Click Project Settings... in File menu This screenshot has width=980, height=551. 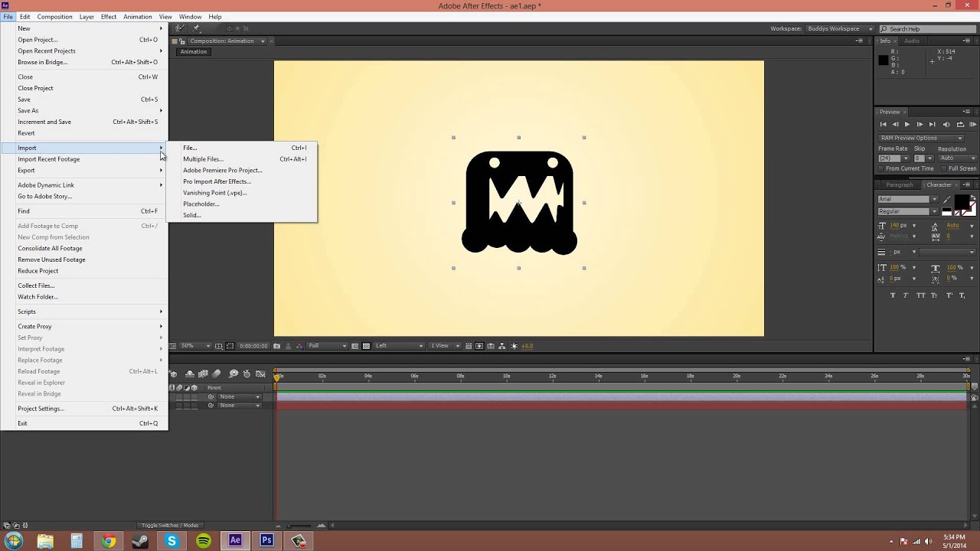(x=84, y=409)
